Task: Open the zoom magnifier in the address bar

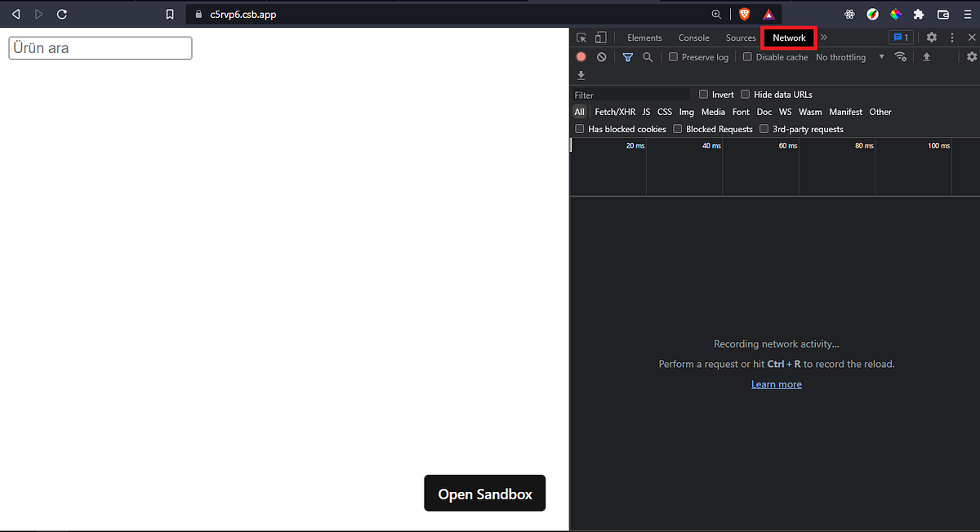Action: pos(716,14)
